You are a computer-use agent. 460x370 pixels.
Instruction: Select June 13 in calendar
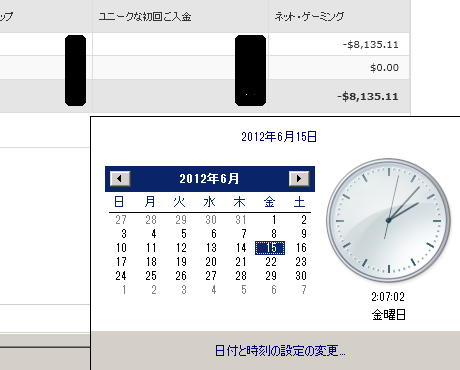(211, 248)
